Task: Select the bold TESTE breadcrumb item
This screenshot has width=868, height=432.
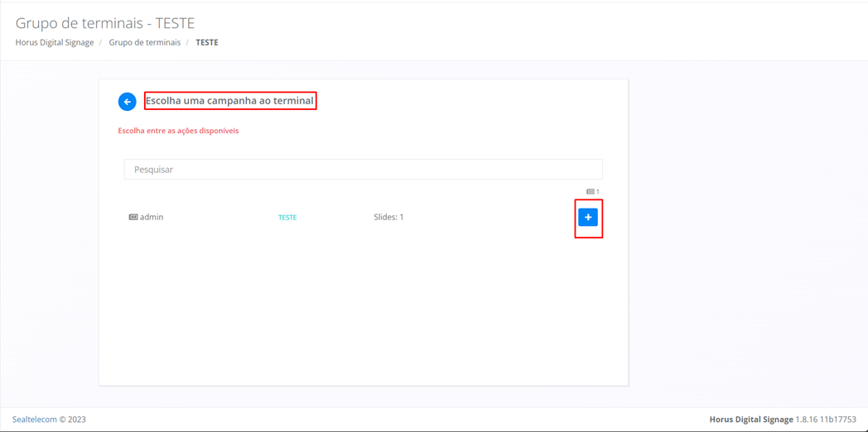Action: tap(207, 42)
